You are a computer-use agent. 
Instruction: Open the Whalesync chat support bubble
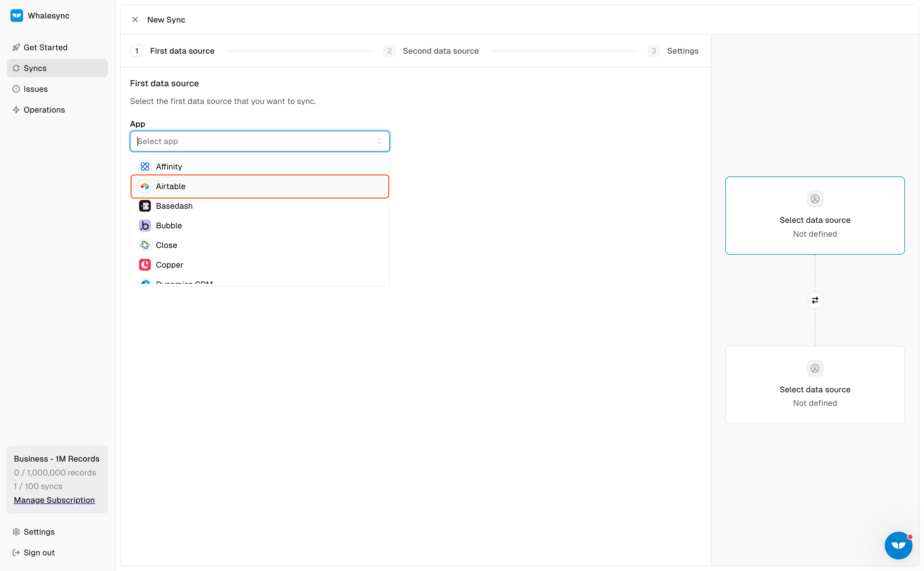tap(898, 545)
